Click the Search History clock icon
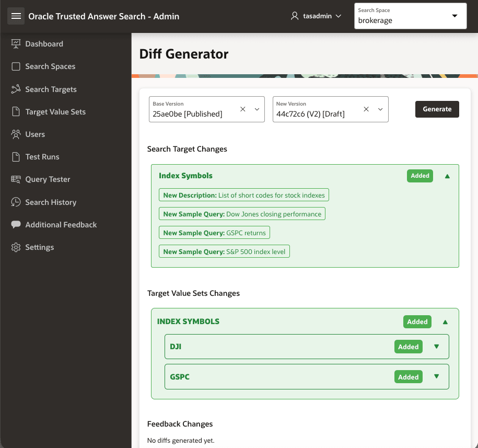This screenshot has width=478, height=448. coord(16,202)
